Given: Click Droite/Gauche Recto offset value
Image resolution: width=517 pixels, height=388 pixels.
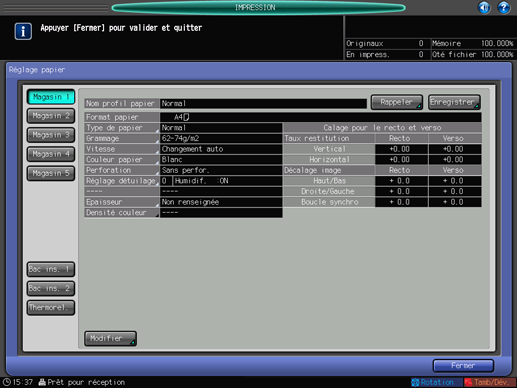Looking at the screenshot, I should [401, 192].
